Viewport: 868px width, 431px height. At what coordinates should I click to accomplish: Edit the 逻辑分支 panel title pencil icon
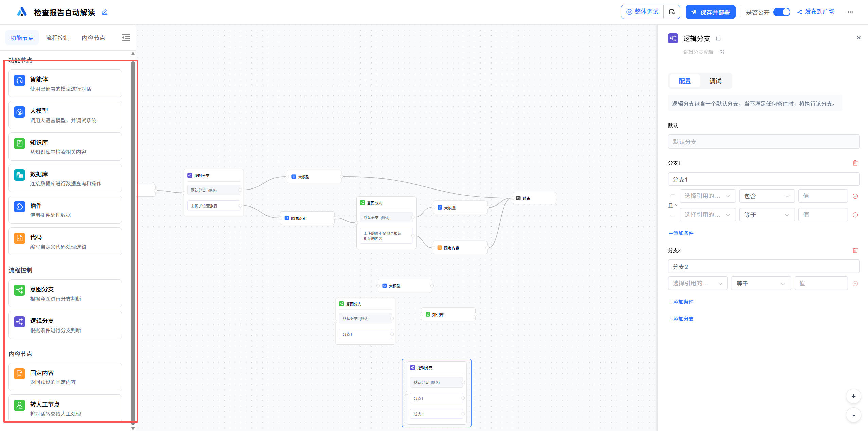tap(718, 39)
